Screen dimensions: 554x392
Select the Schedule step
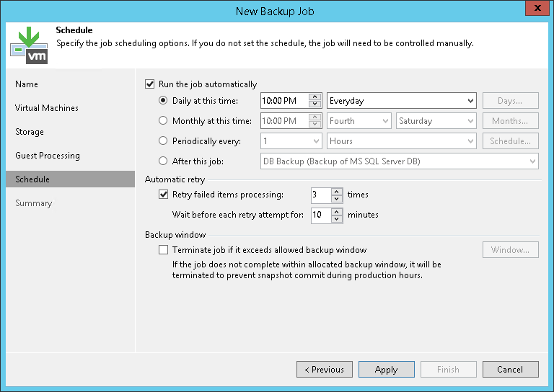click(70, 179)
